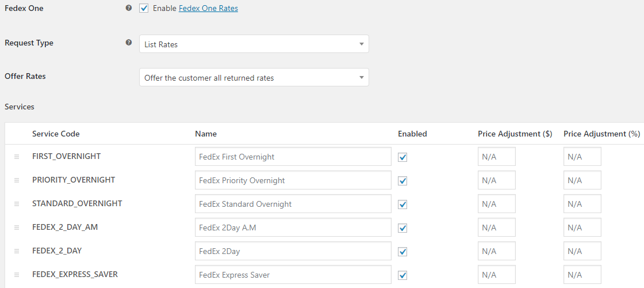644x288 pixels.
Task: Click the FEDEX_2_DAY_AM service code text
Action: click(x=65, y=227)
